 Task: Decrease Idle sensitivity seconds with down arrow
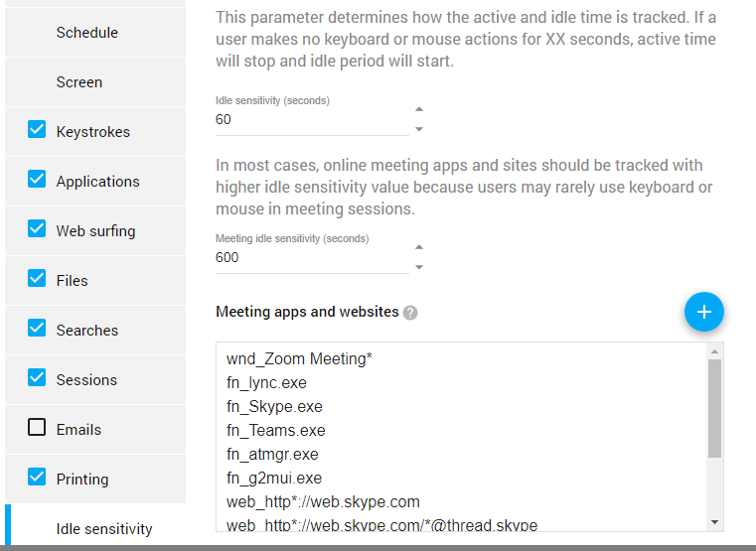[x=419, y=129]
